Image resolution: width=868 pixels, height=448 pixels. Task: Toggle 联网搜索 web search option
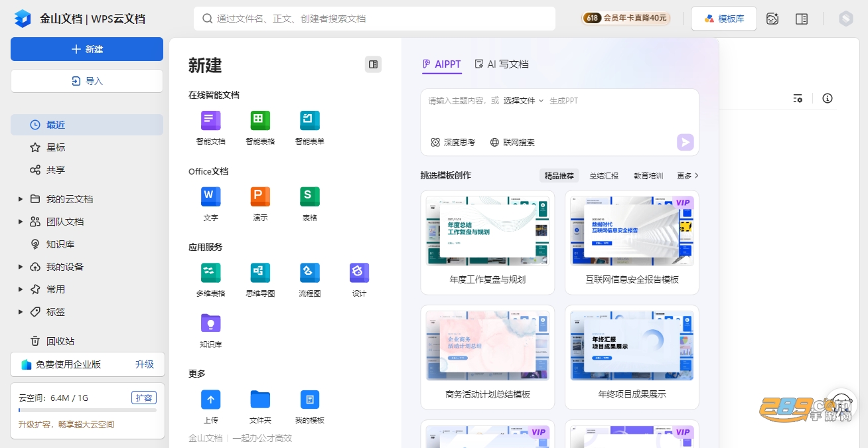pyautogui.click(x=512, y=142)
